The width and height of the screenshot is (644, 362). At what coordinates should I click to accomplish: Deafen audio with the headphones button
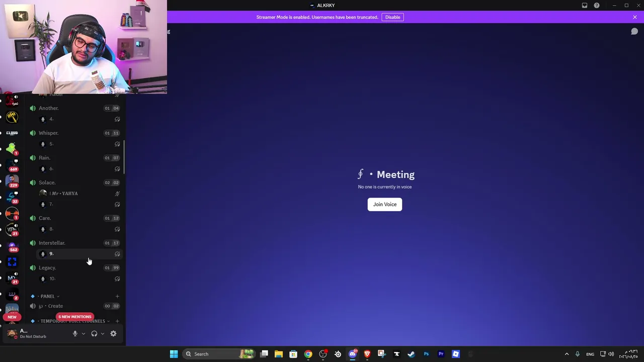pos(94,333)
